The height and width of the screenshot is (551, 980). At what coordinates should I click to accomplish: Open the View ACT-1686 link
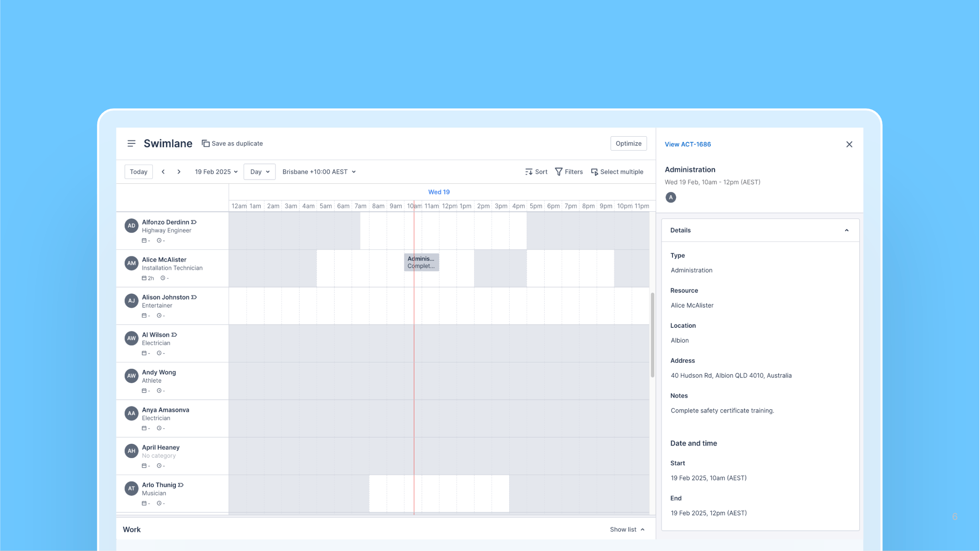pos(688,144)
